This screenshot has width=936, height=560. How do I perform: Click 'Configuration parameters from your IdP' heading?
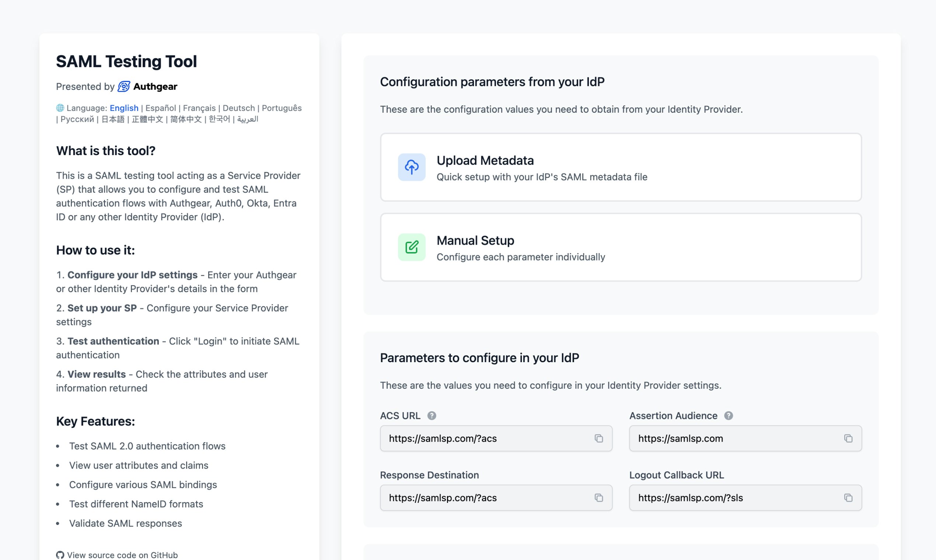click(492, 81)
